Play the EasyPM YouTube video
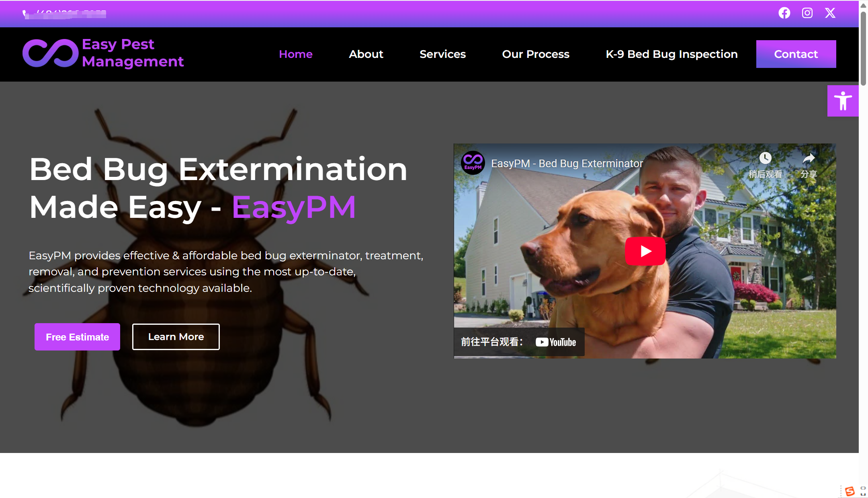The height and width of the screenshot is (498, 868). coord(645,251)
